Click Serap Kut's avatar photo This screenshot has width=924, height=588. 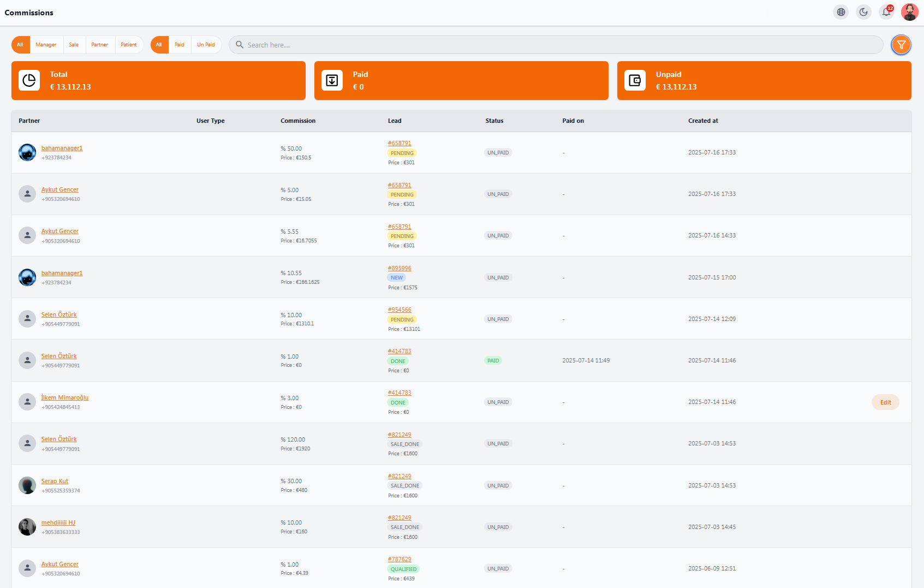[x=27, y=485]
